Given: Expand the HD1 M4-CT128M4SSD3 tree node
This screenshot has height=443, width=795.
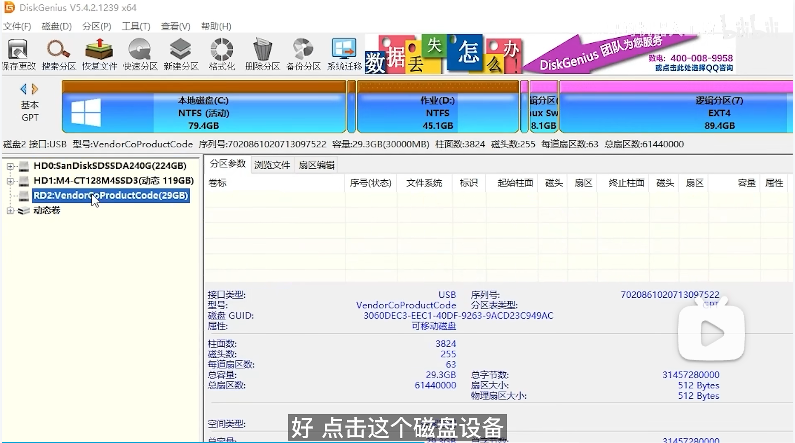Looking at the screenshot, I should 10,180.
